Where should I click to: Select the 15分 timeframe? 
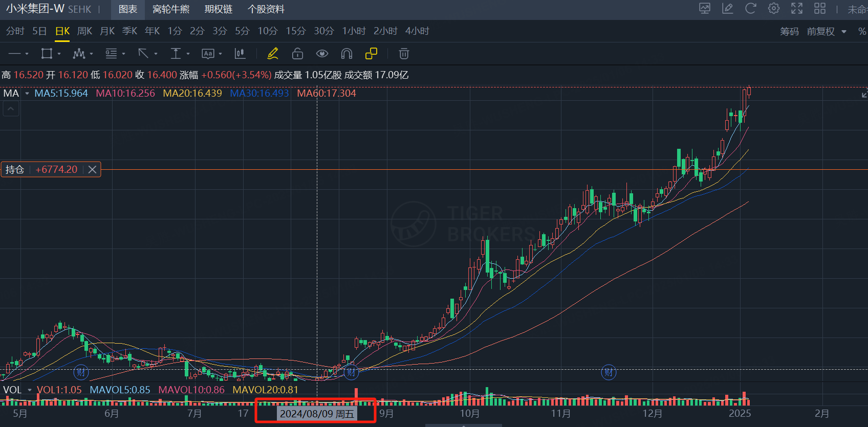295,31
